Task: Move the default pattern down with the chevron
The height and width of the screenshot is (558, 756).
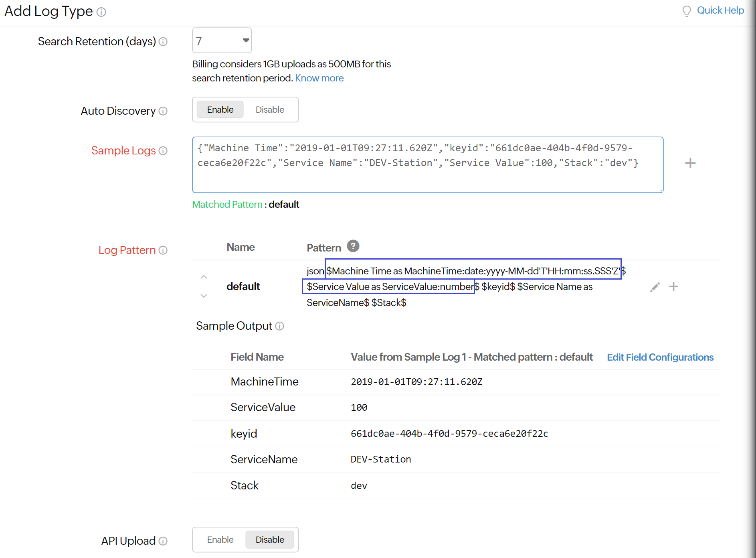Action: (x=204, y=296)
